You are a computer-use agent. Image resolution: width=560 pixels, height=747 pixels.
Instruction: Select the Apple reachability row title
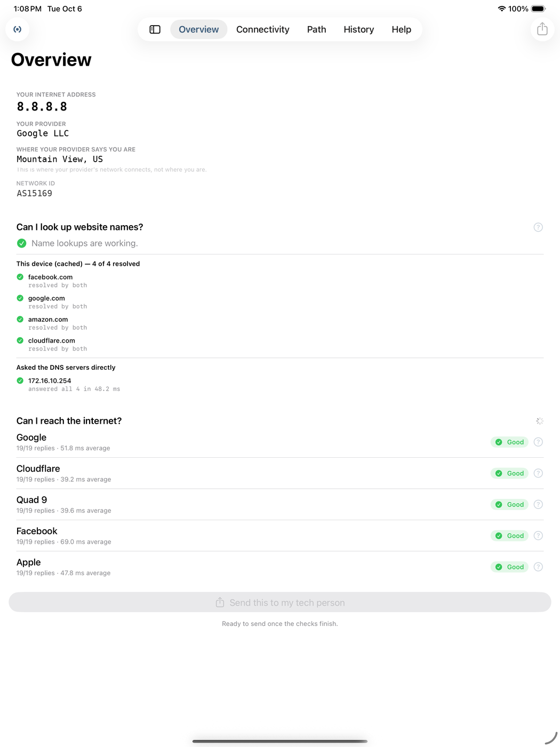(x=29, y=562)
